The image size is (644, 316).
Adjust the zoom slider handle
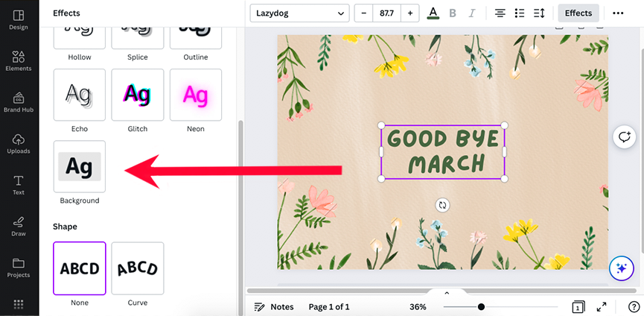[x=481, y=307]
